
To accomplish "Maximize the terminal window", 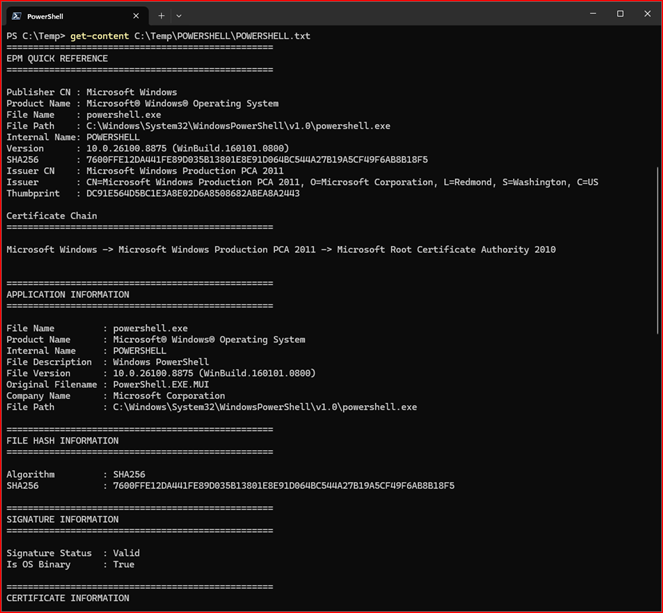I will pyautogui.click(x=620, y=14).
